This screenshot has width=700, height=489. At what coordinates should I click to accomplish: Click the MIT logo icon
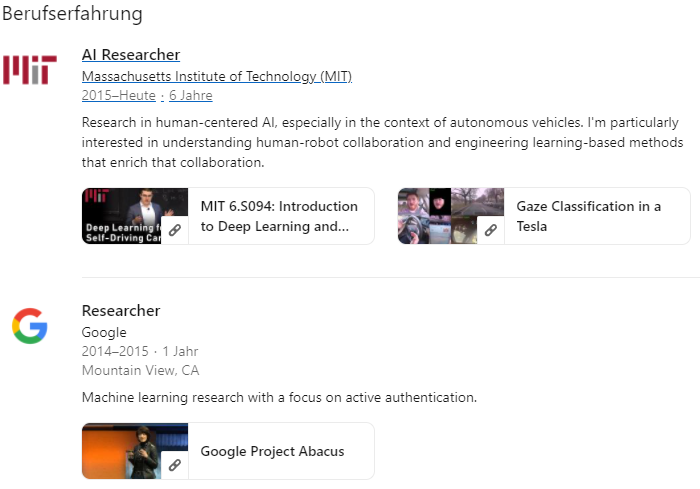(30, 69)
